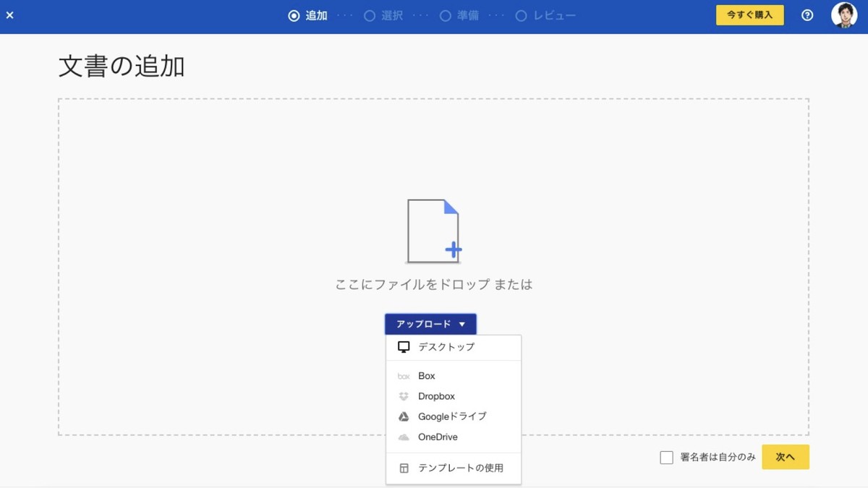Select the 追加 step radio button

[294, 16]
